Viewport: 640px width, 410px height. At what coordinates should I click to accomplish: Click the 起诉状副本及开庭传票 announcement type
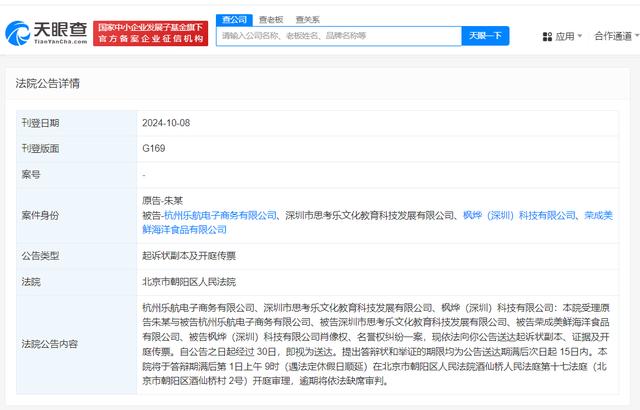pyautogui.click(x=190, y=256)
